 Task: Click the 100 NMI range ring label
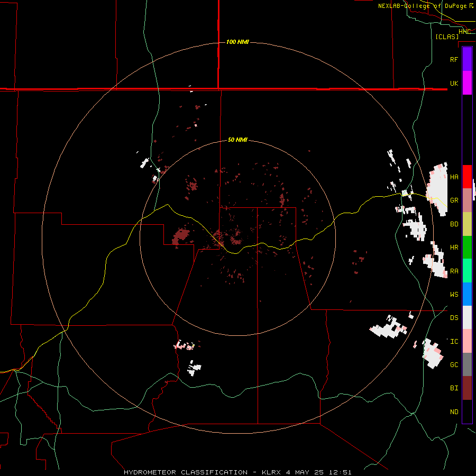237,42
